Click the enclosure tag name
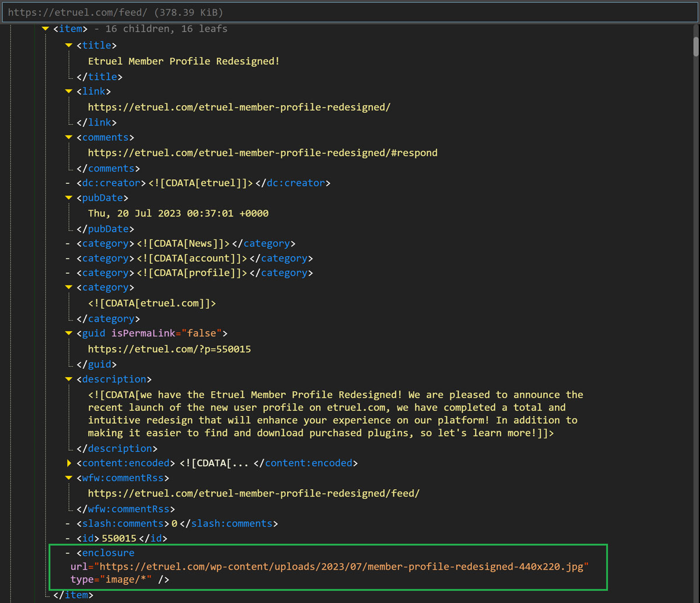Image resolution: width=700 pixels, height=603 pixels. pyautogui.click(x=108, y=553)
